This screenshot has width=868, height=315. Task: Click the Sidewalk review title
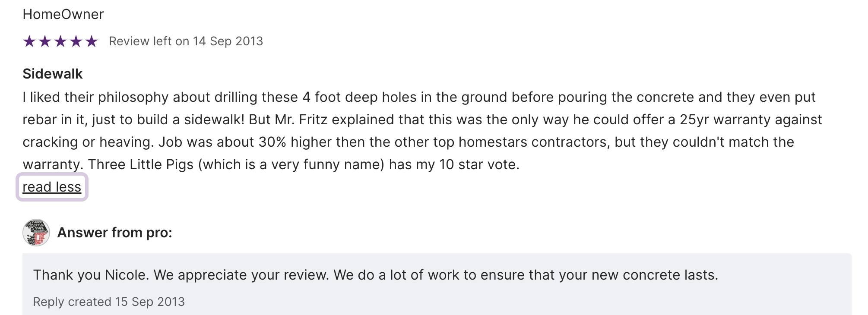click(52, 74)
